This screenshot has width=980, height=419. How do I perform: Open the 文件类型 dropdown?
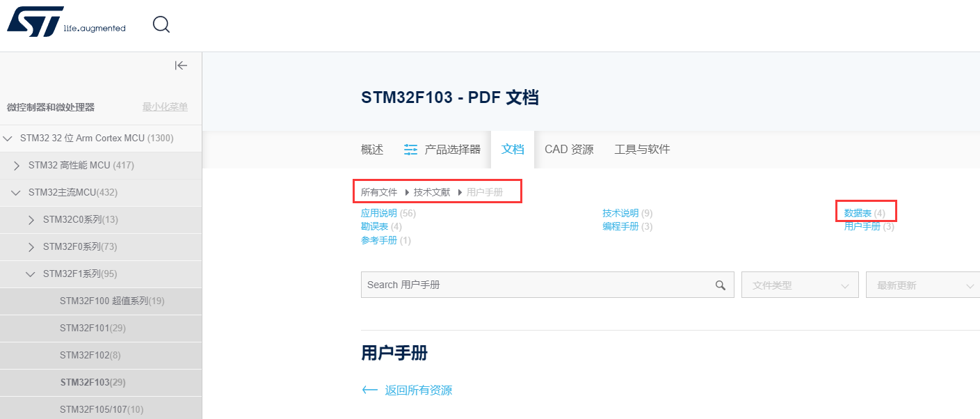click(x=800, y=284)
